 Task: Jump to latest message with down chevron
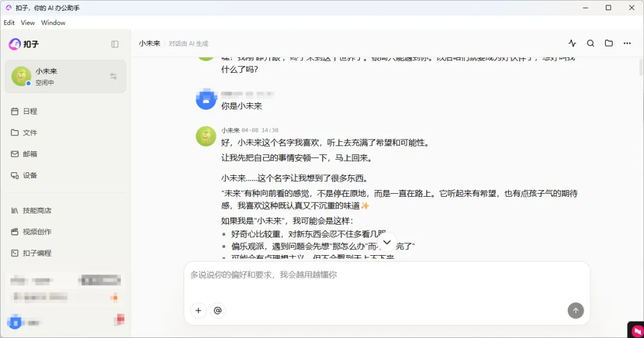pos(387,242)
